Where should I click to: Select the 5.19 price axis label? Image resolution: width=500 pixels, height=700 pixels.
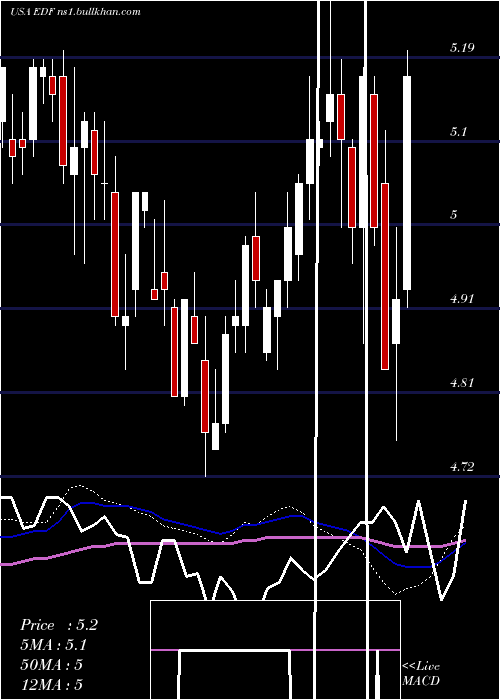tap(462, 47)
